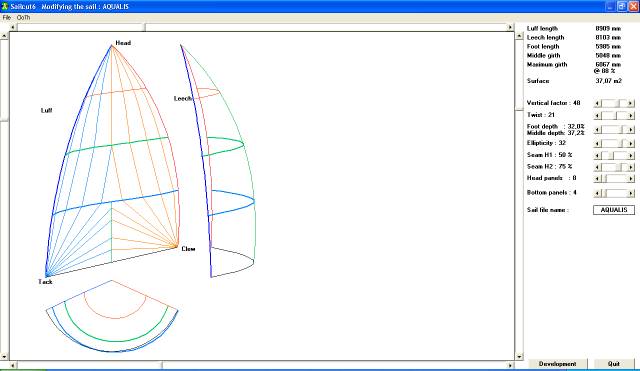Increase Head panels with right arrow
Screen dimensions: 640x371
pos(631,179)
